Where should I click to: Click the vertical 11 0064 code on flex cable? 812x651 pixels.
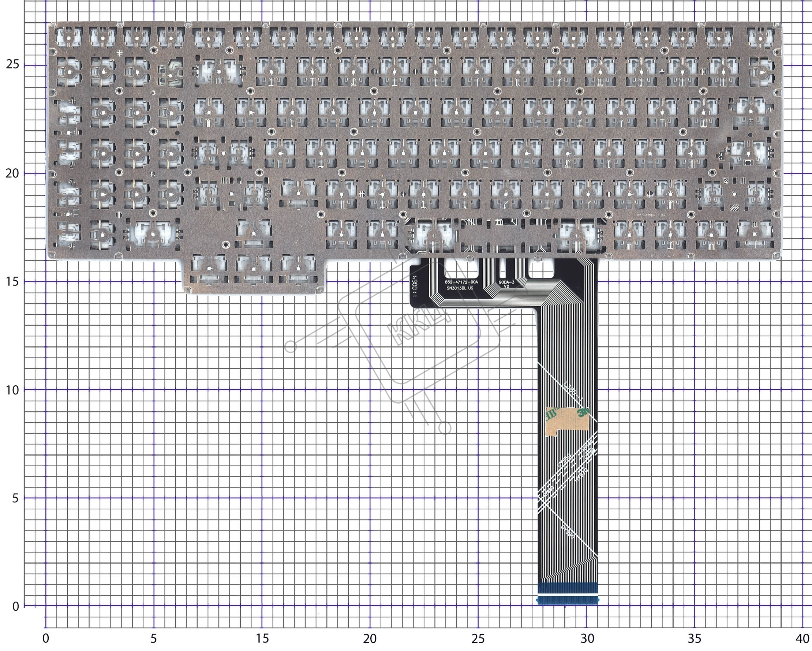415,287
